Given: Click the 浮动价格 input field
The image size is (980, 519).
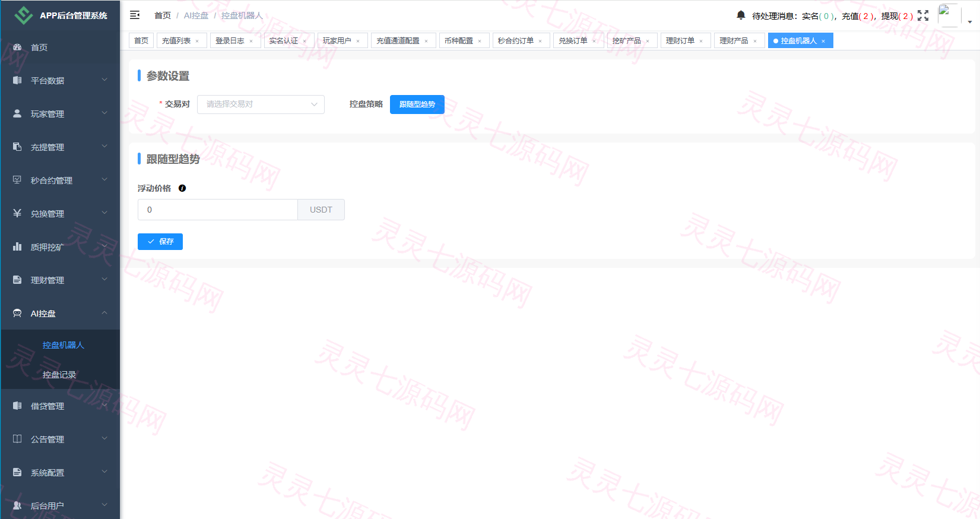Looking at the screenshot, I should 218,210.
